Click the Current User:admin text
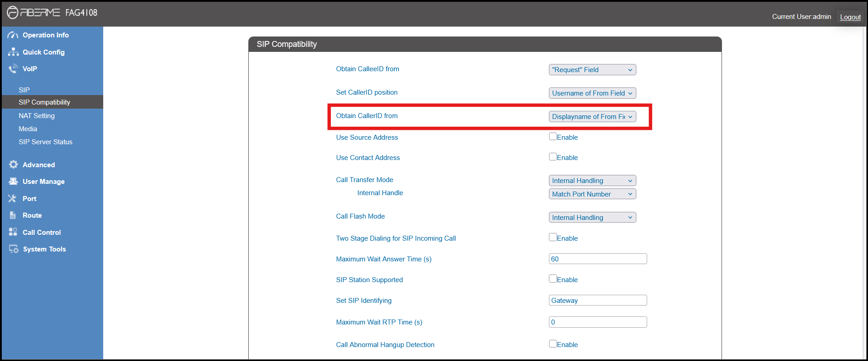 pos(801,17)
